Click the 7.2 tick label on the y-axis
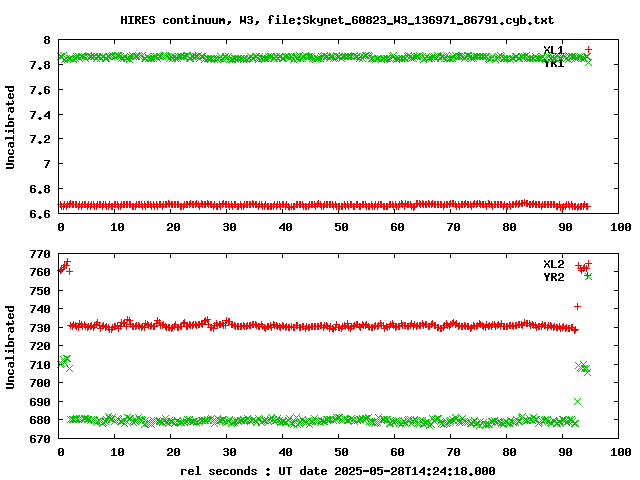 point(40,139)
